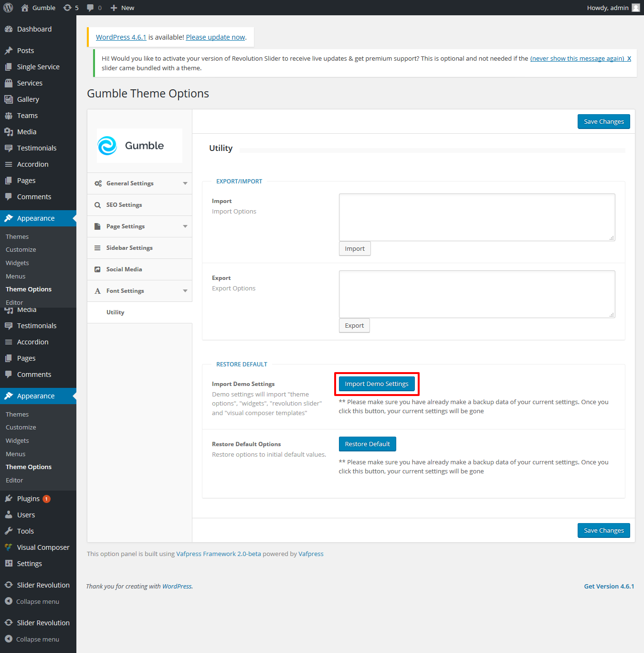The image size is (644, 653).
Task: Focus the Import Options text area
Action: tap(476, 217)
